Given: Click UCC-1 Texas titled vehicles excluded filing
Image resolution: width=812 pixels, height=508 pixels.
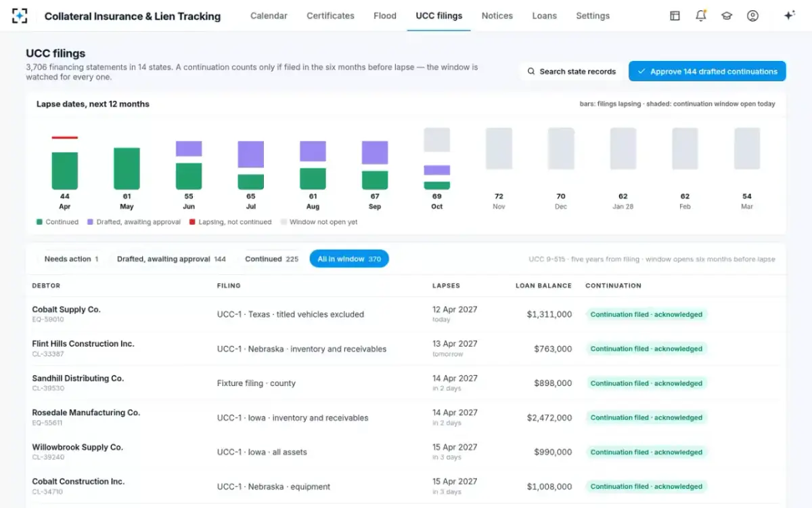Looking at the screenshot, I should coord(290,314).
